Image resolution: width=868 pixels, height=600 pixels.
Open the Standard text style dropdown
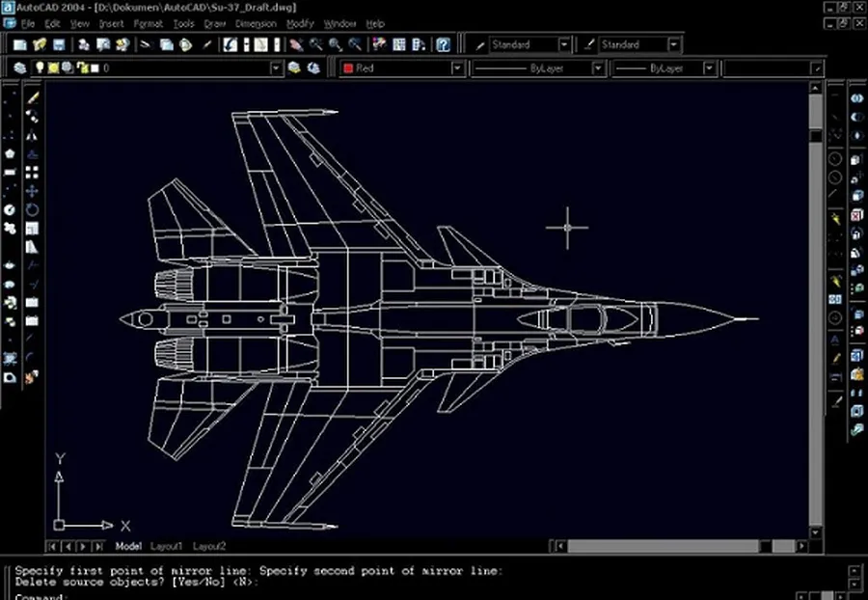coord(563,44)
